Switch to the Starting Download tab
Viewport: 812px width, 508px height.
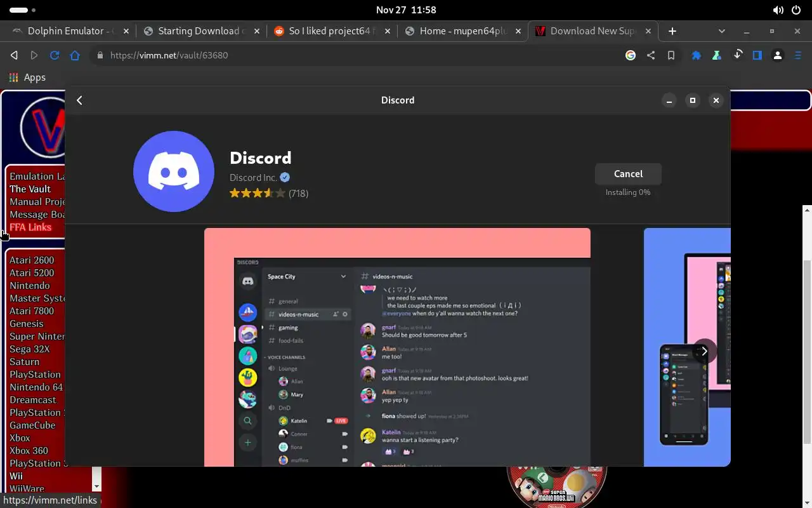pyautogui.click(x=200, y=31)
